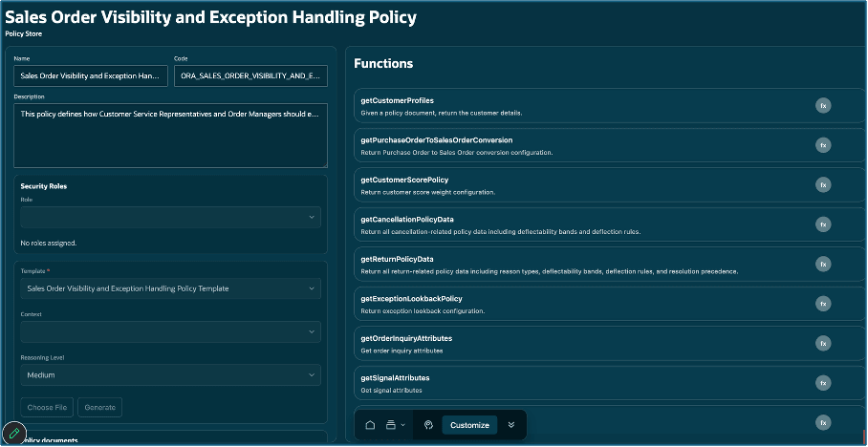
Task: Select getCustomerScorePolicy function name
Action: click(x=404, y=180)
